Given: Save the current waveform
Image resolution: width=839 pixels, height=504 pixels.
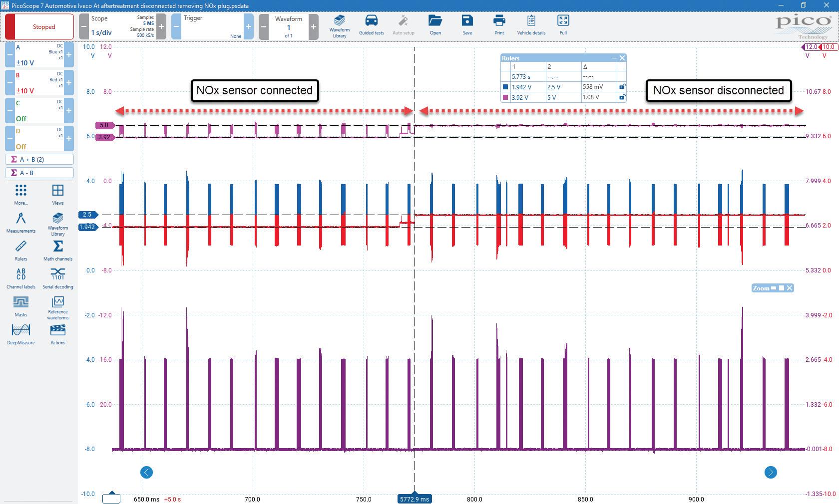Looking at the screenshot, I should (467, 25).
